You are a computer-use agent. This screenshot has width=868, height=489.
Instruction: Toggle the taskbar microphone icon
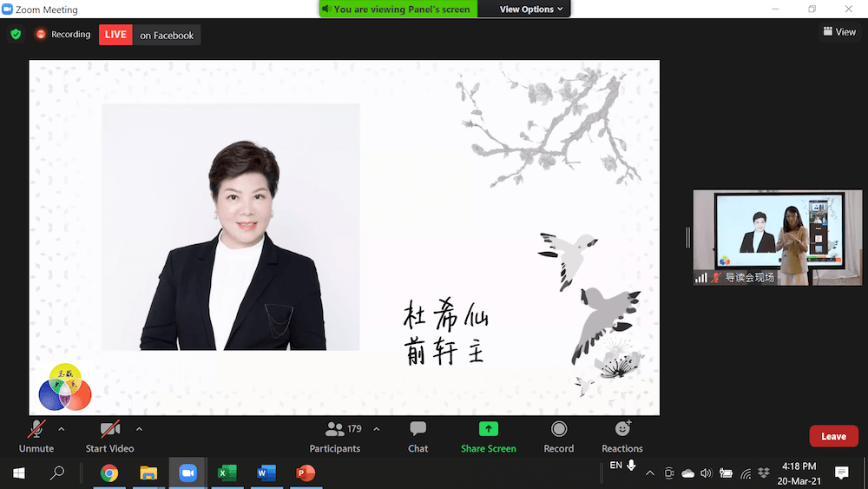click(x=631, y=466)
